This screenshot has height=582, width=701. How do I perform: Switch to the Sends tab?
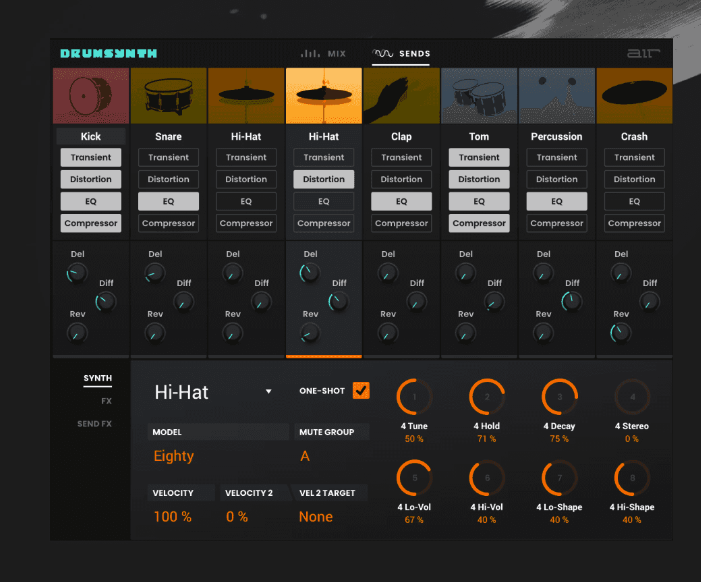tap(401, 54)
